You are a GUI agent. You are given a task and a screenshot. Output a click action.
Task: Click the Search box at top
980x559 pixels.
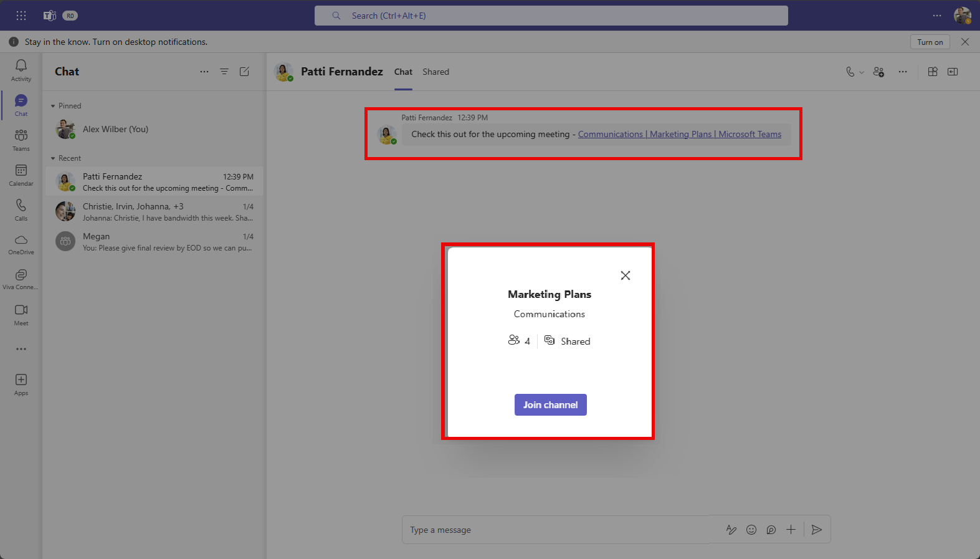pyautogui.click(x=551, y=16)
